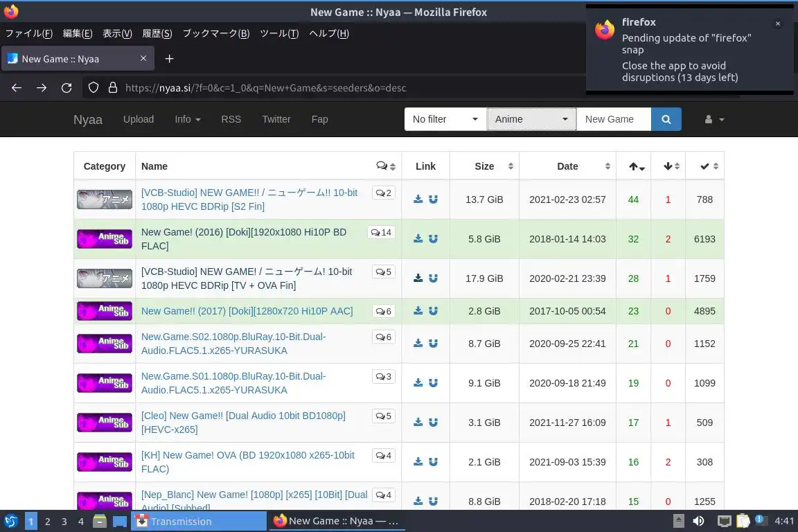
Task: Open the Upload page link
Action: tap(139, 119)
